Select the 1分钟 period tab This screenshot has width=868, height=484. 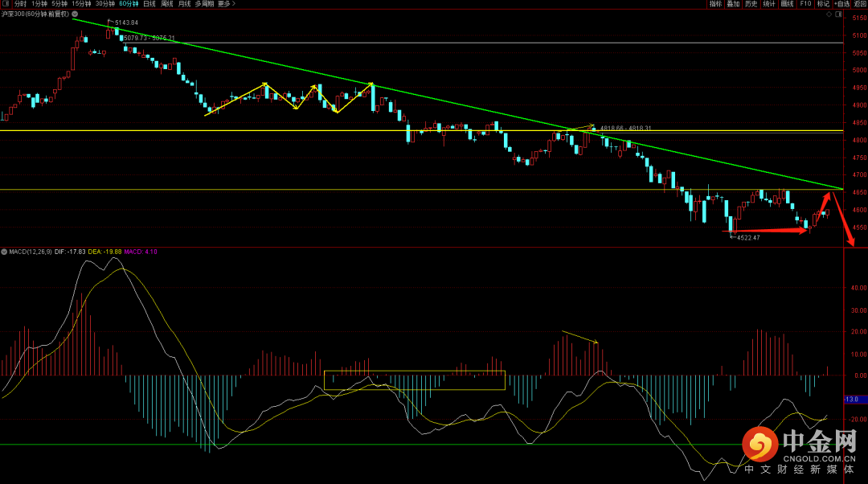coord(39,4)
